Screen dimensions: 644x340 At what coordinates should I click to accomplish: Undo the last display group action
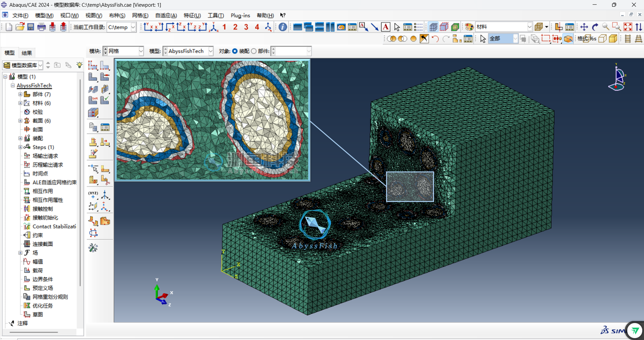click(435, 39)
